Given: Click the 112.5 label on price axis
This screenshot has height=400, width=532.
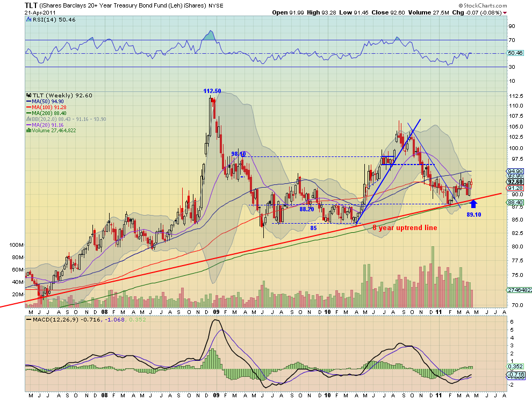Looking at the screenshot, I should 516,96.
